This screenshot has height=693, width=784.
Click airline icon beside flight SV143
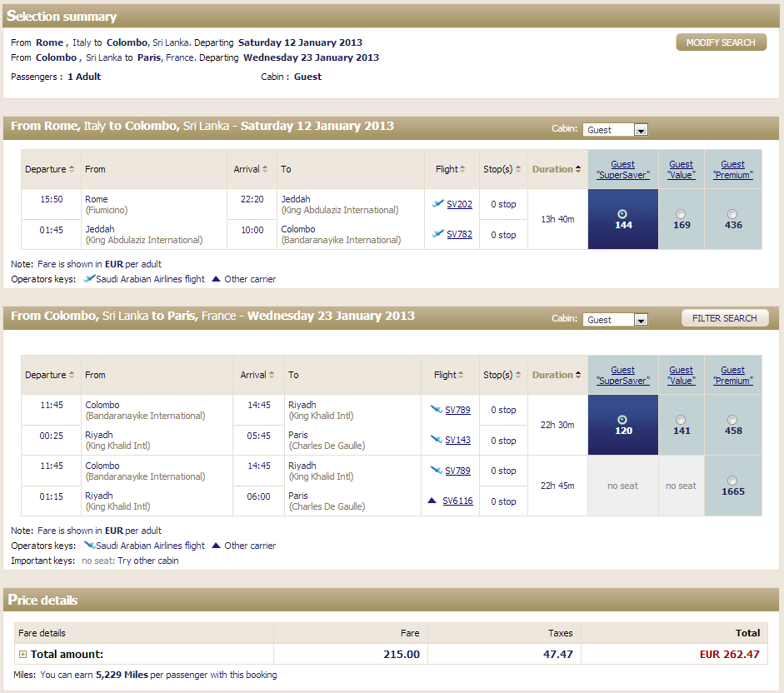click(436, 440)
